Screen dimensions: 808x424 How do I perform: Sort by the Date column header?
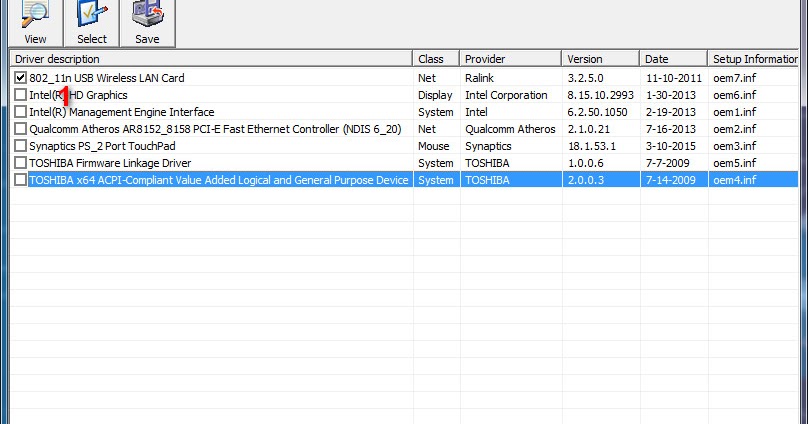pyautogui.click(x=674, y=59)
